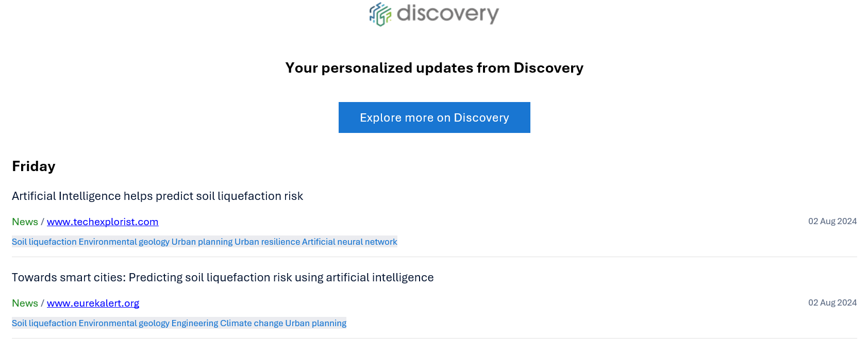Click News label of eurekalert article
Image resolution: width=868 pixels, height=354 pixels.
coord(25,303)
